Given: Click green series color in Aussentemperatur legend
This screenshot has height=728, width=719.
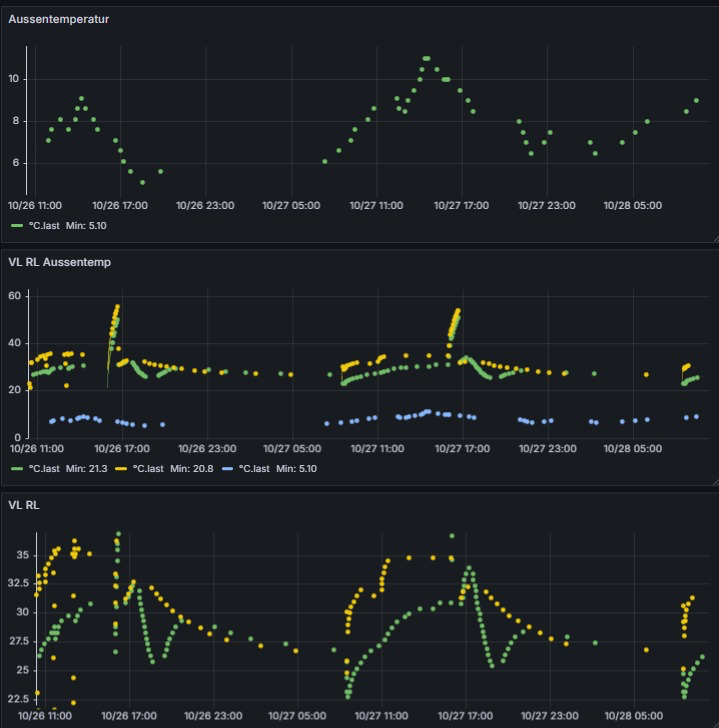Looking at the screenshot, I should [x=17, y=226].
